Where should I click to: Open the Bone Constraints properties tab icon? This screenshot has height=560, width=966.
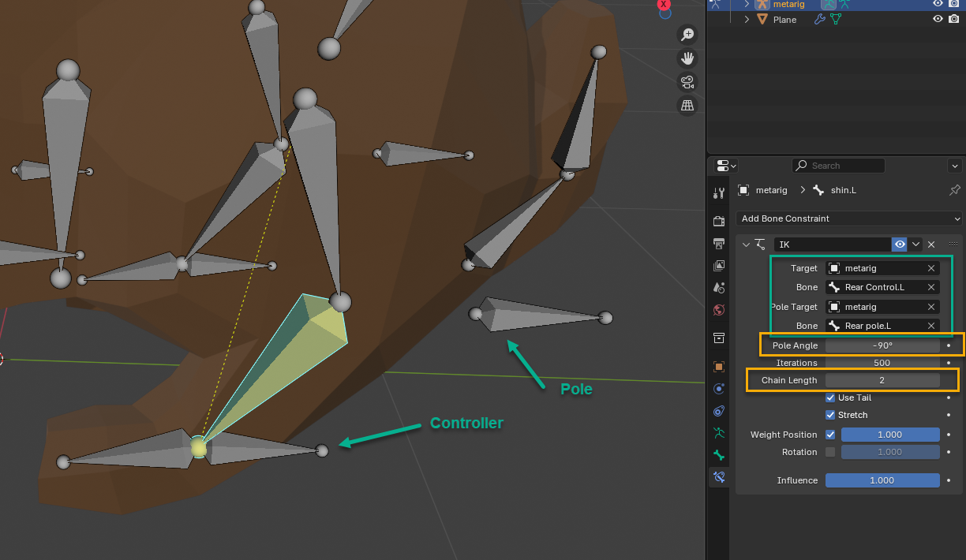[x=718, y=476]
